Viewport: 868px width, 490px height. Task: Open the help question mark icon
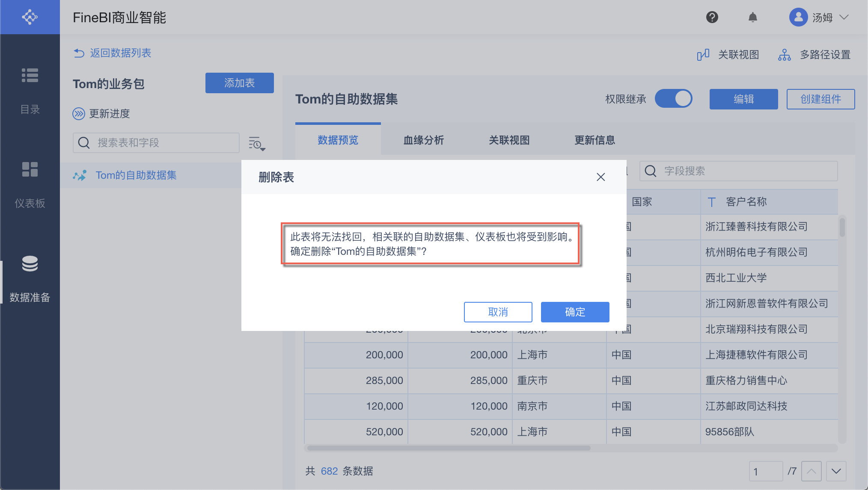pyautogui.click(x=712, y=17)
